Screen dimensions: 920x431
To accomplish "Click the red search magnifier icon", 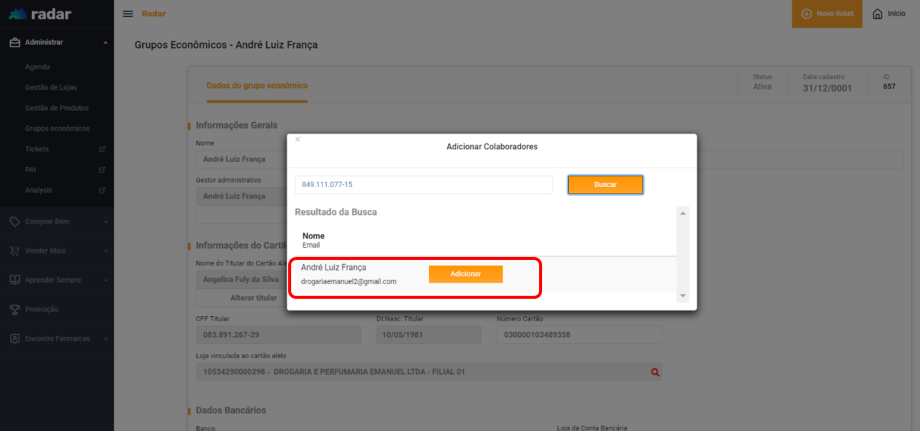I will coord(655,372).
